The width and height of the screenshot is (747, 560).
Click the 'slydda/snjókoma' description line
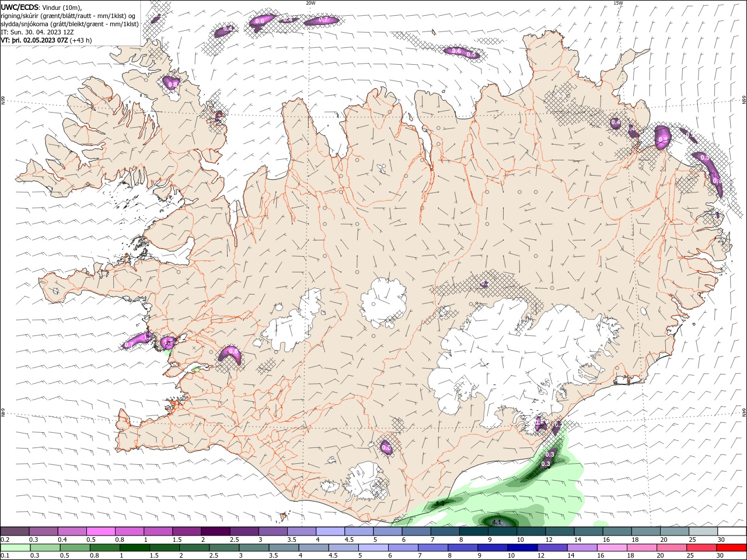[69, 24]
